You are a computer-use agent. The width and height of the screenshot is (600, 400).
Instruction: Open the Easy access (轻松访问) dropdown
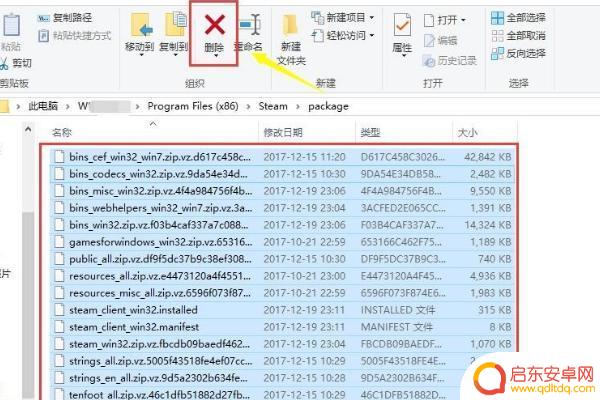[343, 36]
